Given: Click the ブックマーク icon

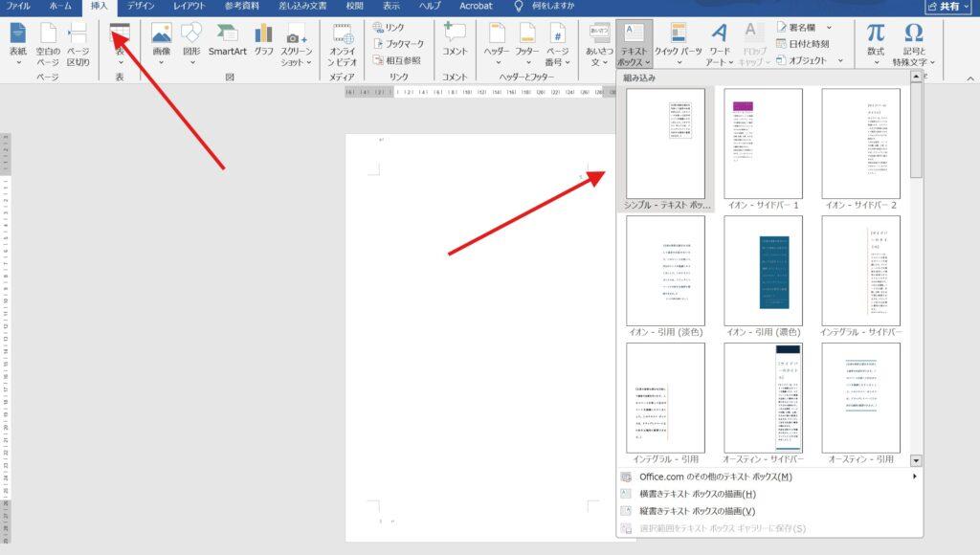Looking at the screenshot, I should click(399, 44).
